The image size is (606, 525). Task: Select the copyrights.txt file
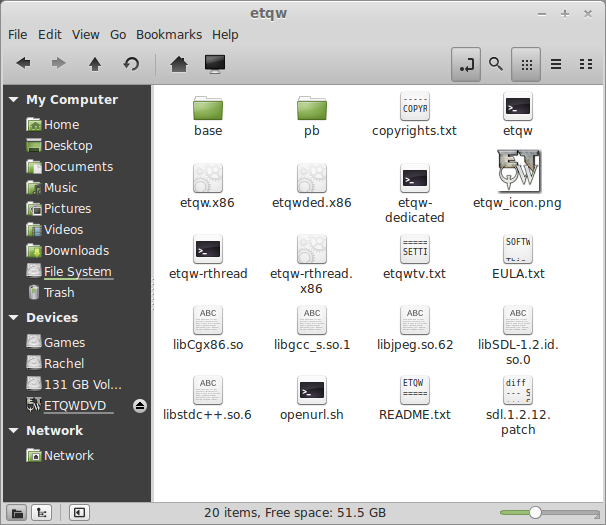pyautogui.click(x=414, y=115)
